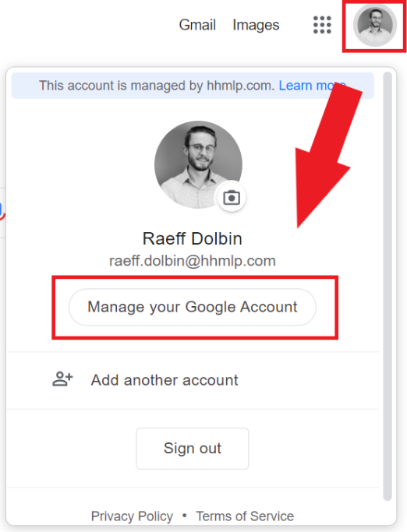Click the raeff.dolbin@hhmlp.com email address
The height and width of the screenshot is (532, 407).
point(193,261)
